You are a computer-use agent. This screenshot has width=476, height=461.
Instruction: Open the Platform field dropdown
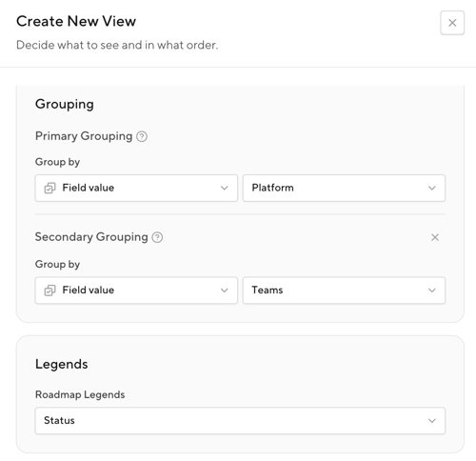[x=344, y=188]
